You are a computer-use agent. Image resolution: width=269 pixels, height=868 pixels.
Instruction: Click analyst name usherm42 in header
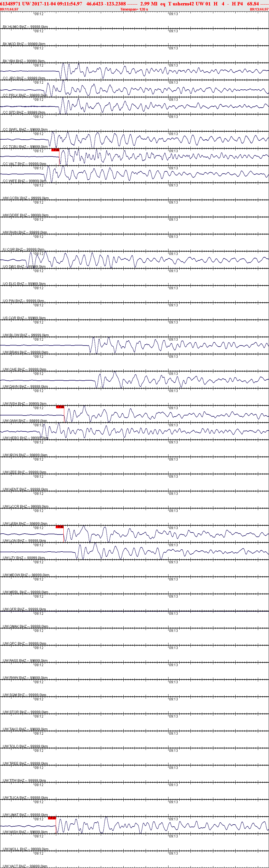pos(183,4)
